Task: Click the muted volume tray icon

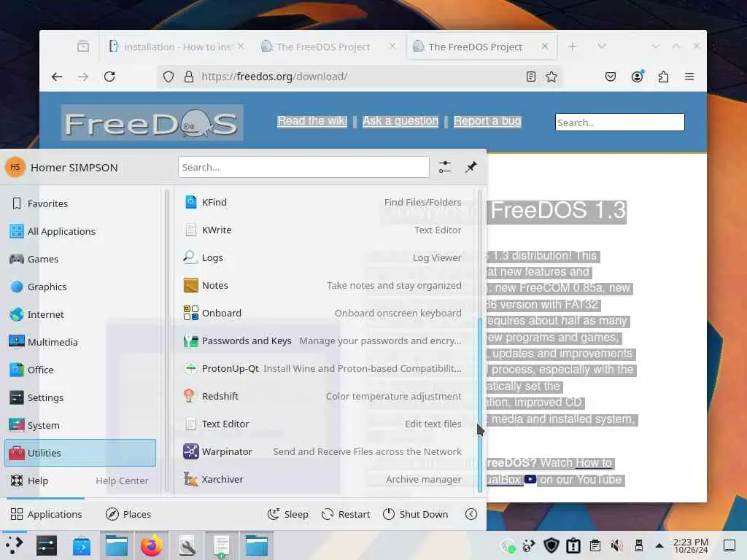Action: pyautogui.click(x=617, y=545)
